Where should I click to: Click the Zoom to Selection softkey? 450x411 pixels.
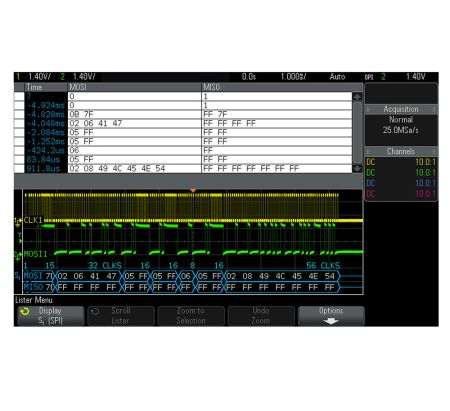point(191,316)
